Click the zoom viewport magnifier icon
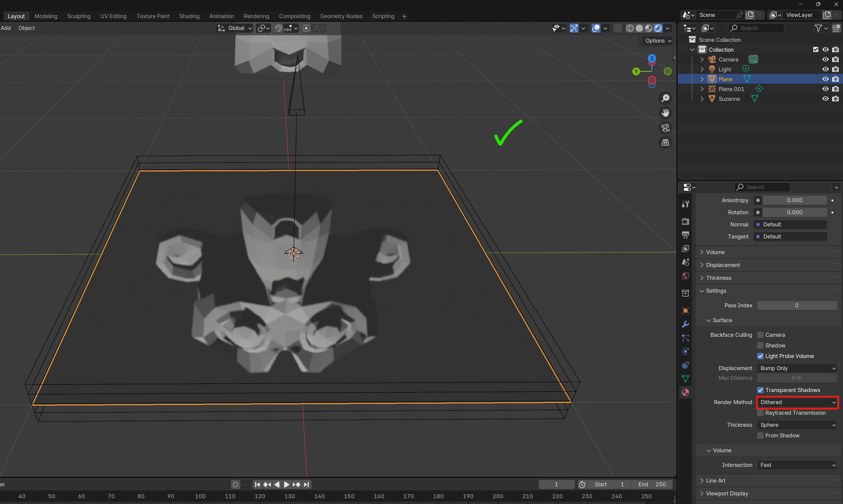 coord(665,98)
